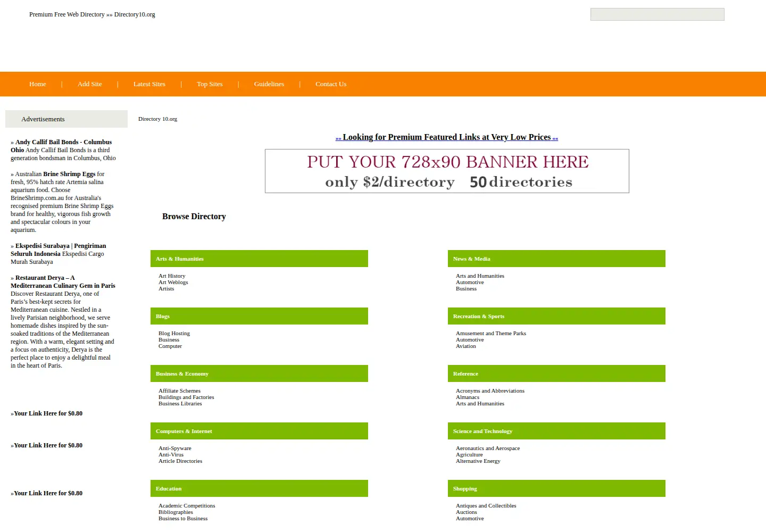
Task: Select Computer under Blogs
Action: click(170, 346)
